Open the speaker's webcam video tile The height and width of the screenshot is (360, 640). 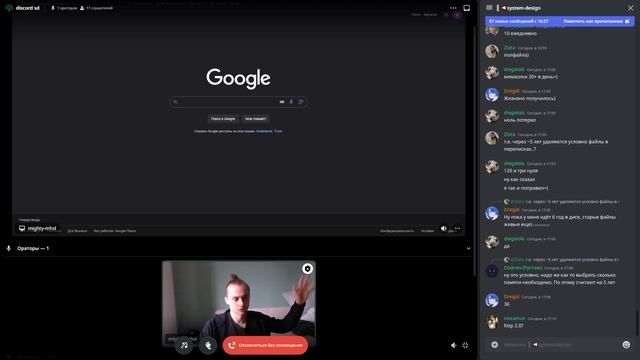(x=239, y=303)
